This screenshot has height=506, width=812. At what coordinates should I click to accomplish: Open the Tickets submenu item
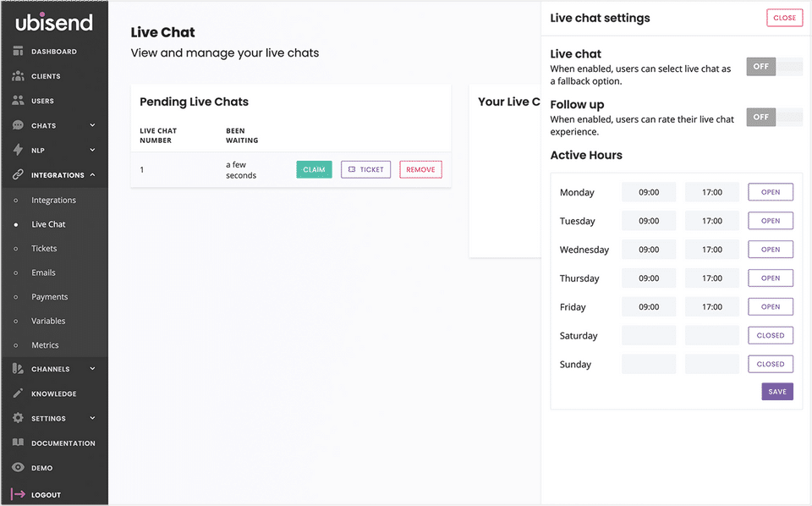(x=44, y=249)
